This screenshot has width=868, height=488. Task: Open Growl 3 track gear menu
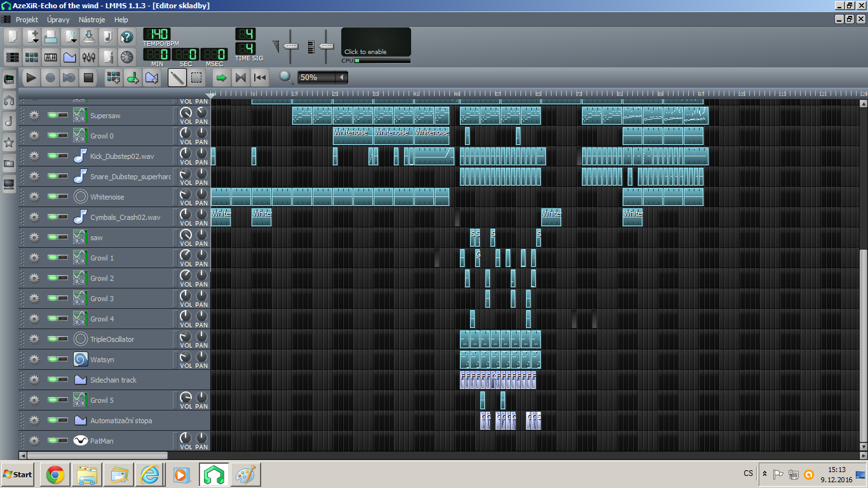(34, 299)
